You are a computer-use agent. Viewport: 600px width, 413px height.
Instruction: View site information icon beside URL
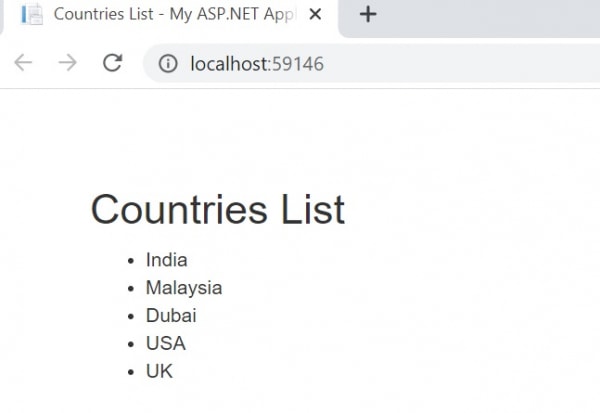coord(170,64)
